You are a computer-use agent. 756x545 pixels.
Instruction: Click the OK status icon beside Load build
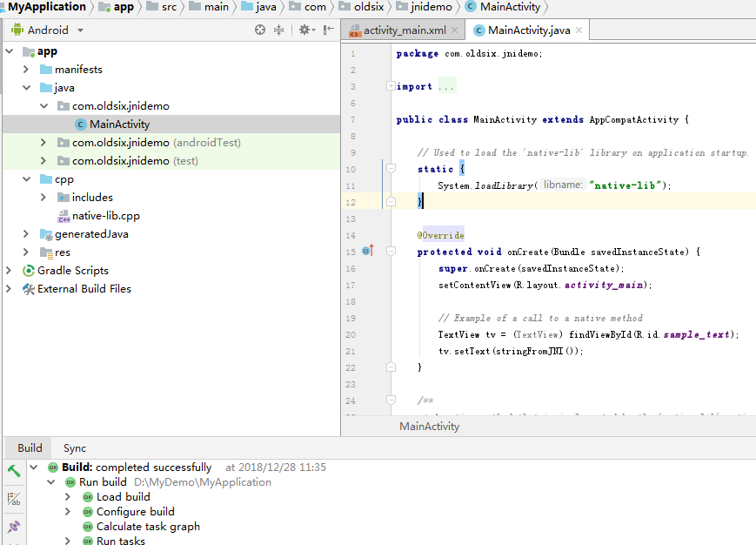point(88,497)
